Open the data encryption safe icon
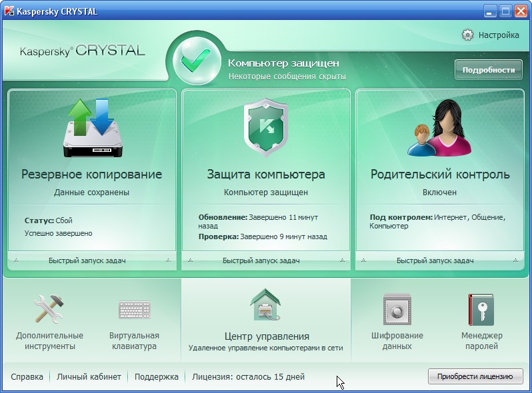532x393 pixels. coord(397,309)
